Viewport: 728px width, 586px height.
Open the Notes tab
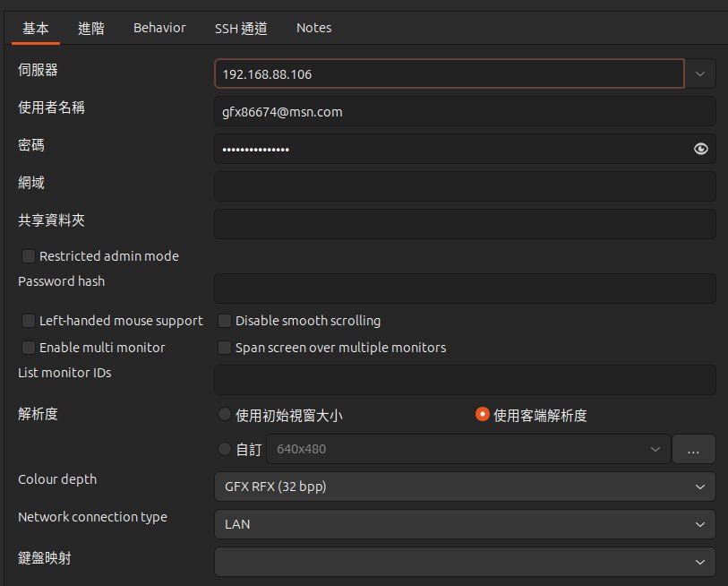tap(313, 28)
